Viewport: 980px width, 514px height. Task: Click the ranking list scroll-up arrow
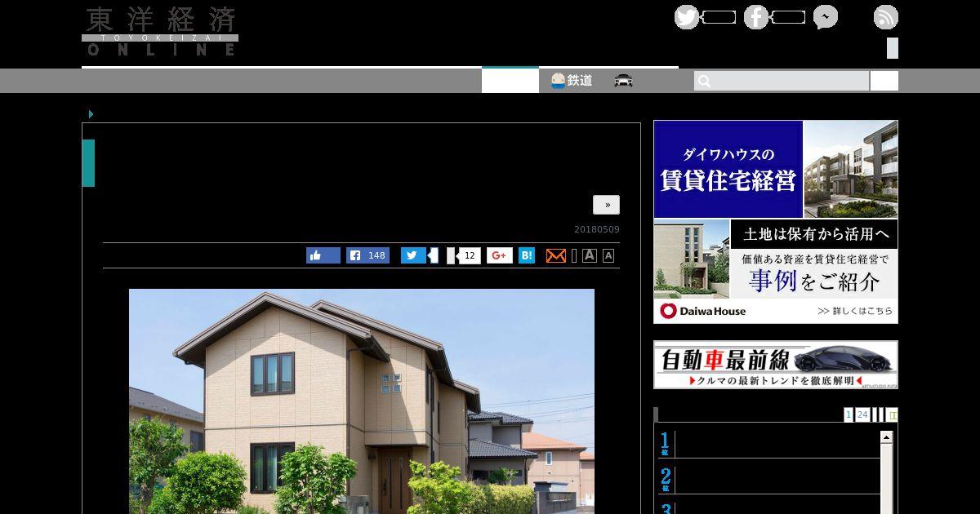pos(886,437)
